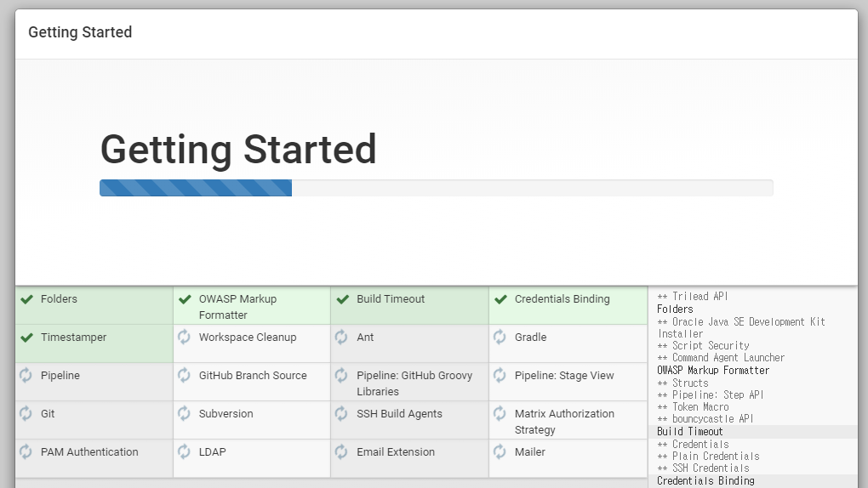The image size is (868, 488).
Task: Click the large Getting Started heading
Action: coord(238,150)
